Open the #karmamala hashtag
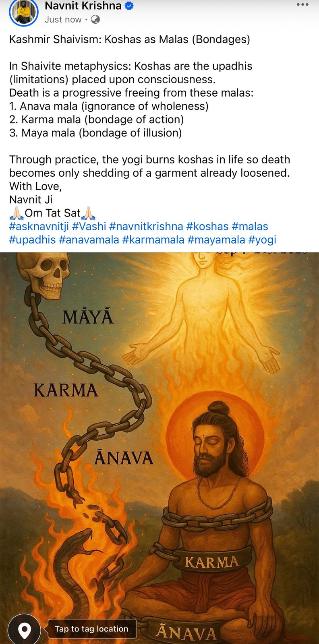The height and width of the screenshot is (644, 319). click(153, 240)
